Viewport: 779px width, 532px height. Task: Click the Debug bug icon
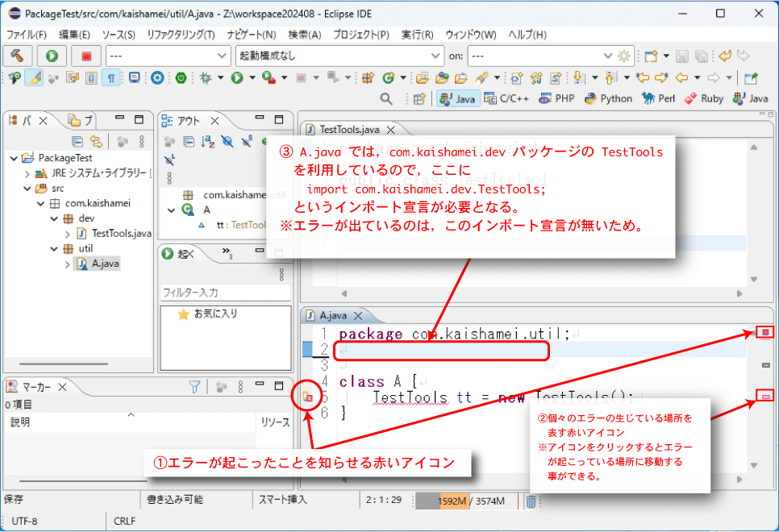coord(205,77)
